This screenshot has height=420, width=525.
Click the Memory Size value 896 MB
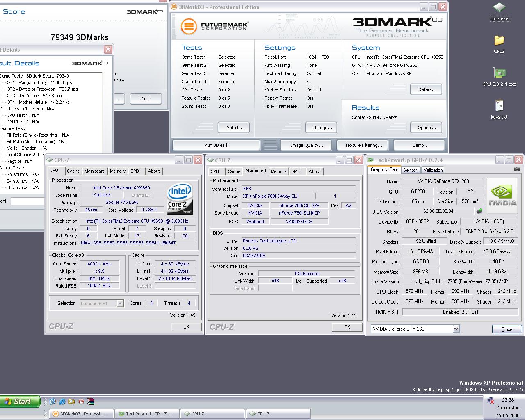click(421, 272)
